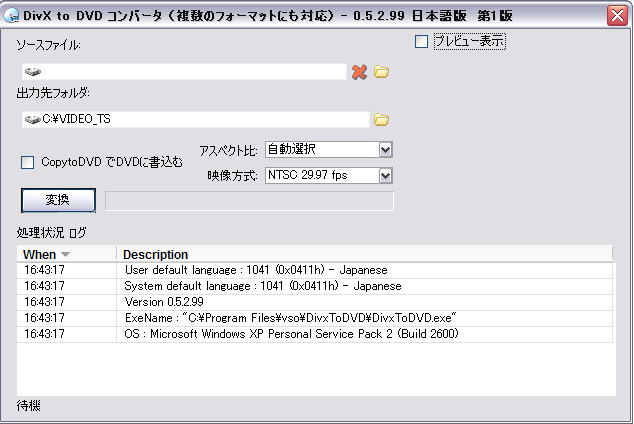Image resolution: width=634 pixels, height=424 pixels.
Task: Click drive icon in source file field
Action: pos(32,72)
